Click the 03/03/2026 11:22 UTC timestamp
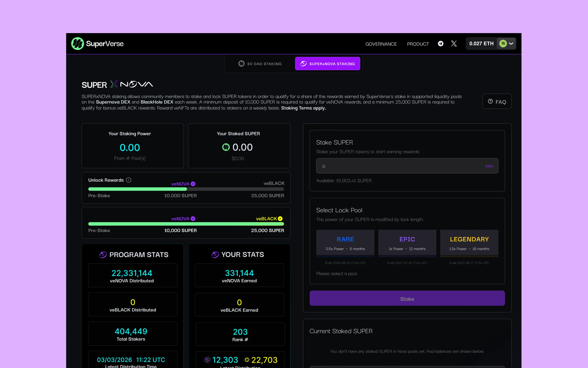The image size is (588, 368). pos(131,360)
